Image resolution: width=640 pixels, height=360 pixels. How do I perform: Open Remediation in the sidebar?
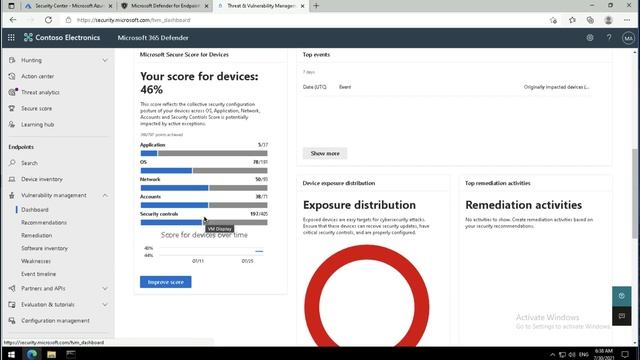pos(36,236)
